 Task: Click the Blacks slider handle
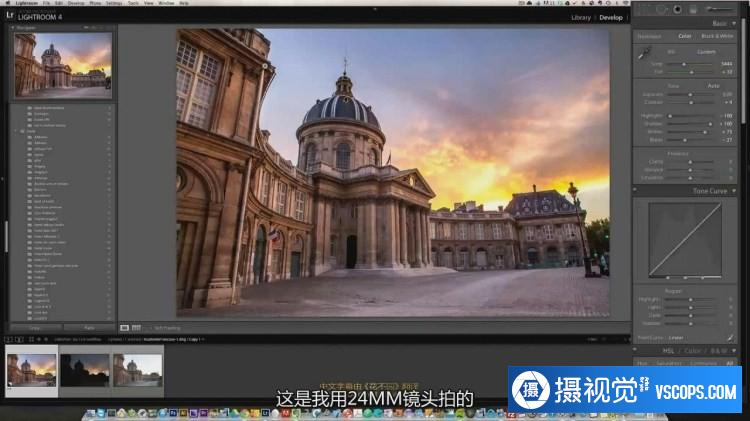(685, 140)
